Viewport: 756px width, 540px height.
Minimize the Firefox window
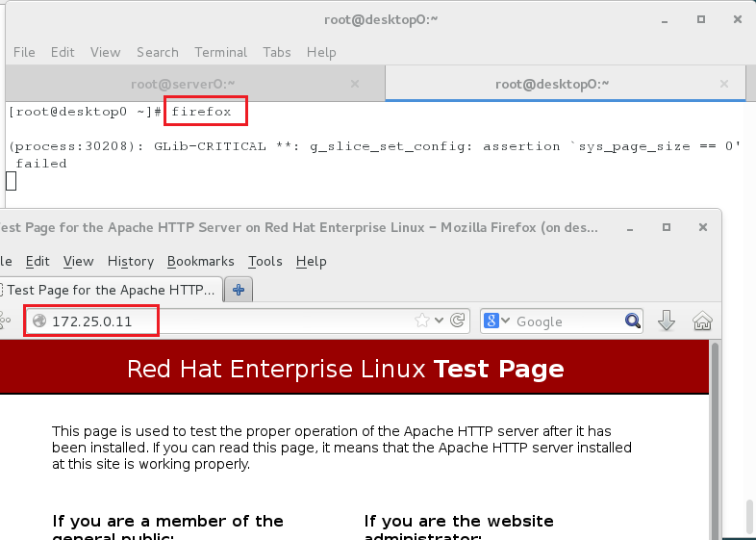(630, 228)
